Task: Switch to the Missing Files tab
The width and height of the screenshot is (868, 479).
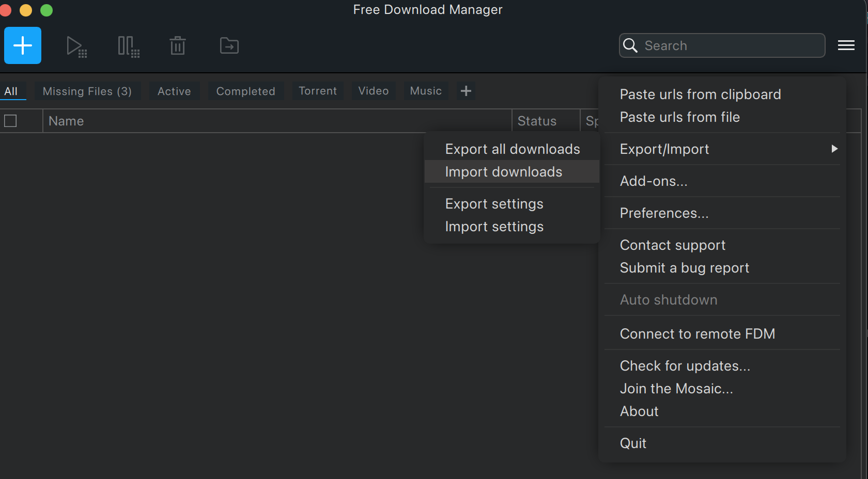Action: (87, 91)
